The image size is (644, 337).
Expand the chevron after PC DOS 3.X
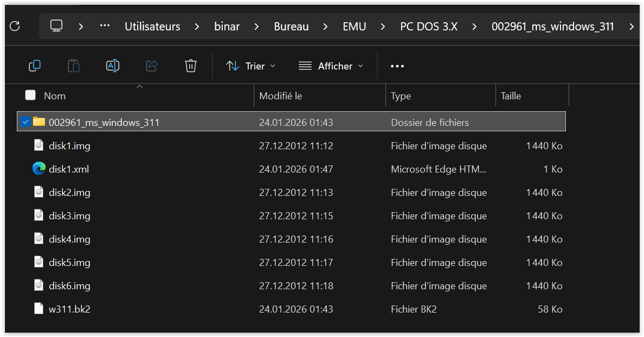475,26
